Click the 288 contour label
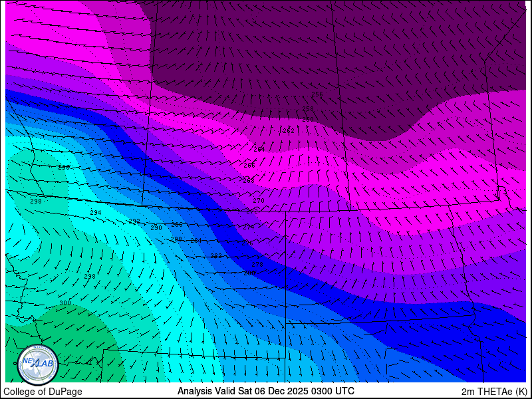 (x=176, y=239)
